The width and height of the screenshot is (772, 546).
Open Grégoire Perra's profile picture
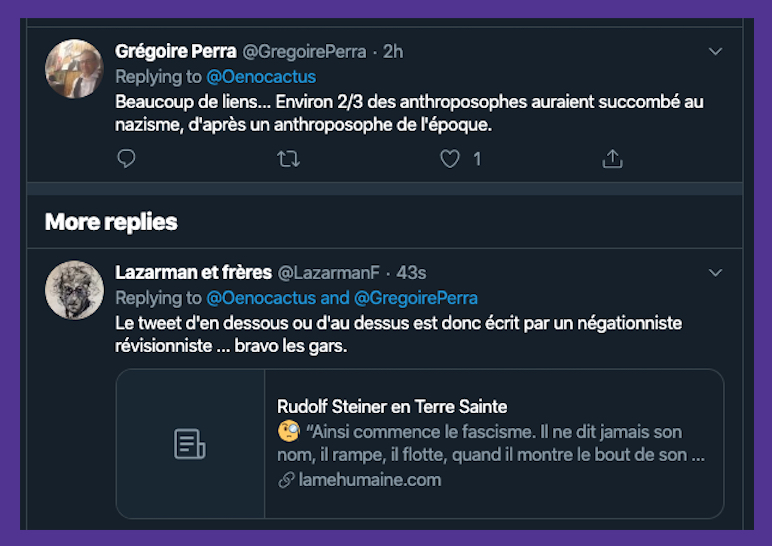[x=75, y=69]
